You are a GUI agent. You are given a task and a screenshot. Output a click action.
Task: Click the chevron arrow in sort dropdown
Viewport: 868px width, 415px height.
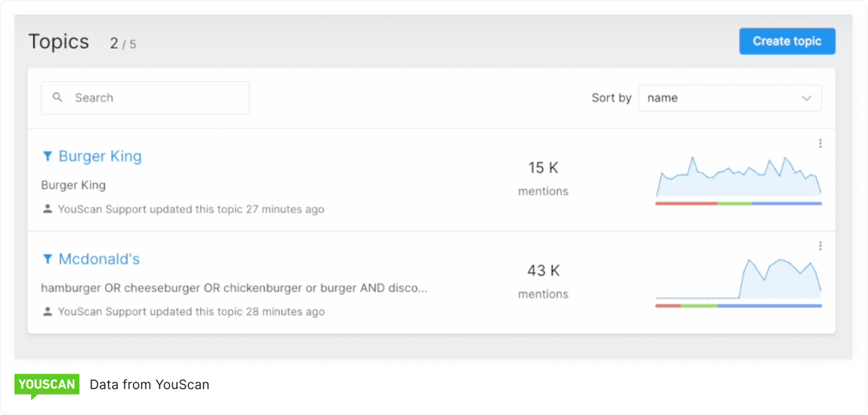click(x=806, y=98)
